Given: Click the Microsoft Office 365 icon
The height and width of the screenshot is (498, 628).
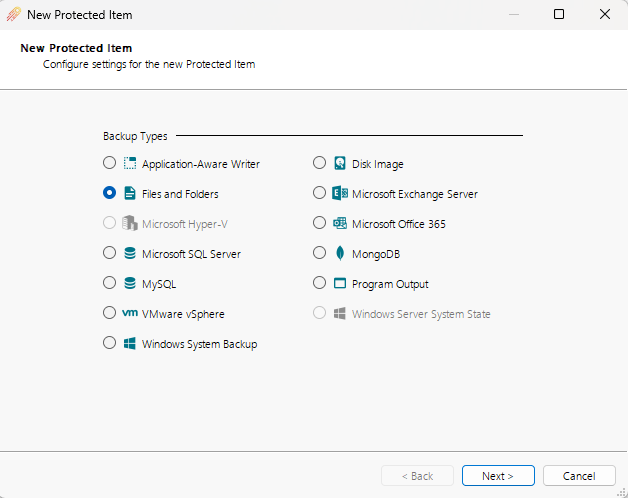Looking at the screenshot, I should pyautogui.click(x=340, y=224).
